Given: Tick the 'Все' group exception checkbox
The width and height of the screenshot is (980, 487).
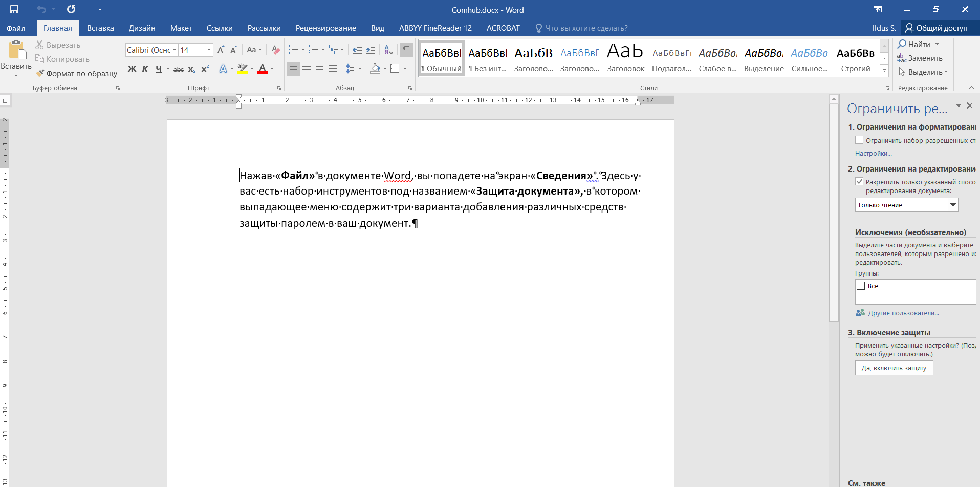Looking at the screenshot, I should (x=861, y=286).
